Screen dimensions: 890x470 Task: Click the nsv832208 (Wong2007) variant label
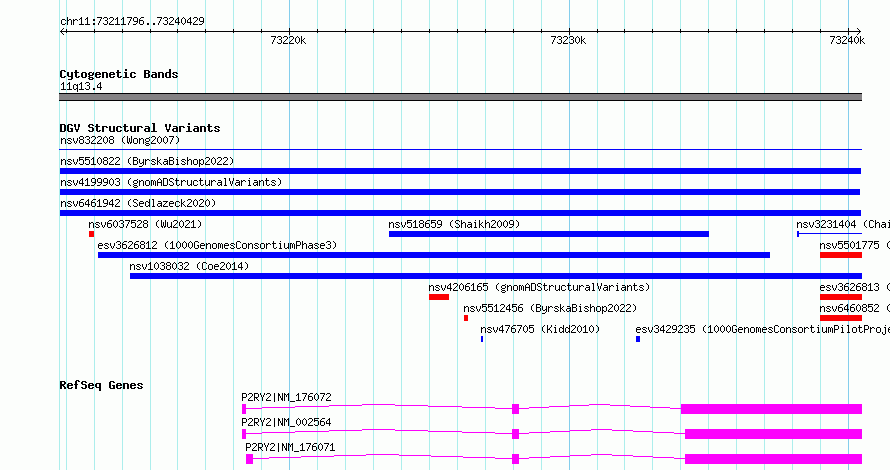120,140
